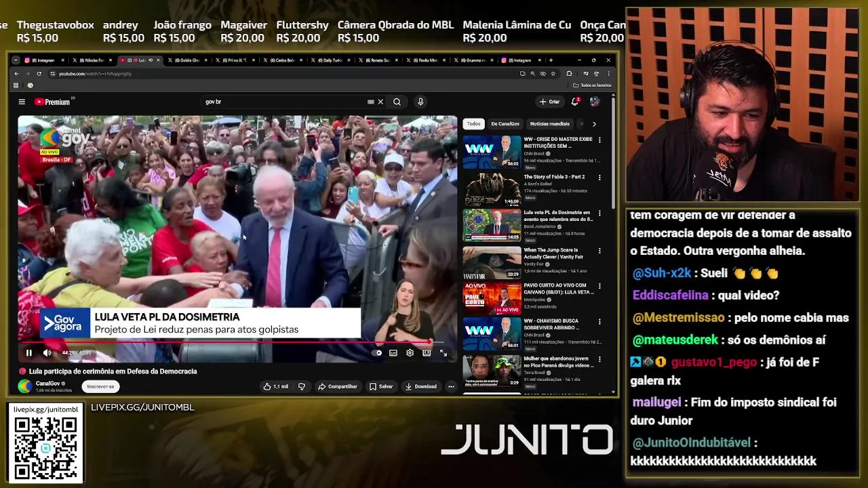The image size is (868, 488).
Task: Open more actions (three dots) below the video
Action: (451, 386)
